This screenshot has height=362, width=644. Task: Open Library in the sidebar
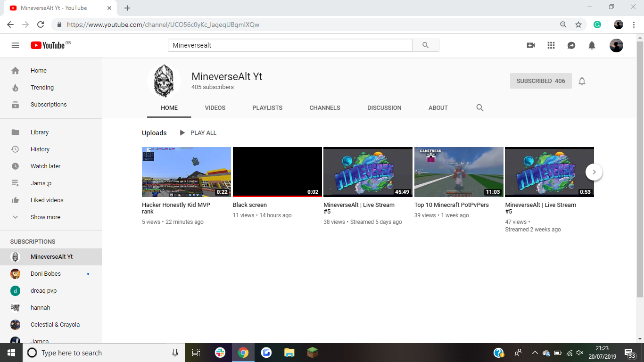point(51,132)
